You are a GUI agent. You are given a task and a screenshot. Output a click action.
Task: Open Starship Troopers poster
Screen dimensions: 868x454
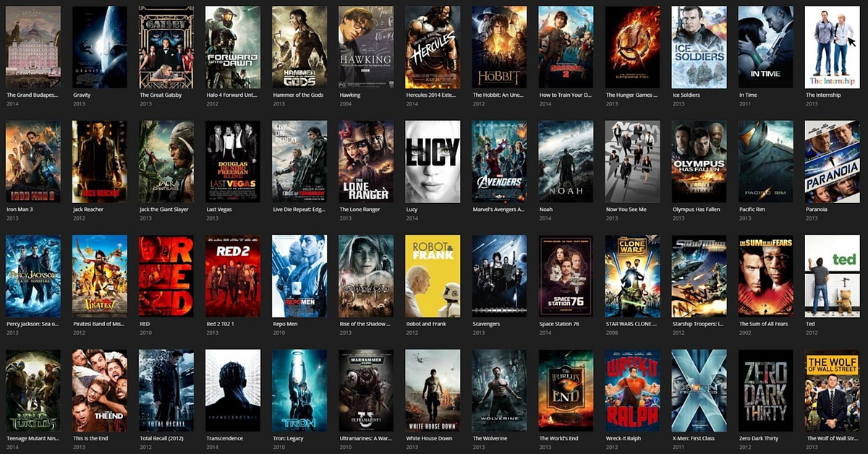699,276
